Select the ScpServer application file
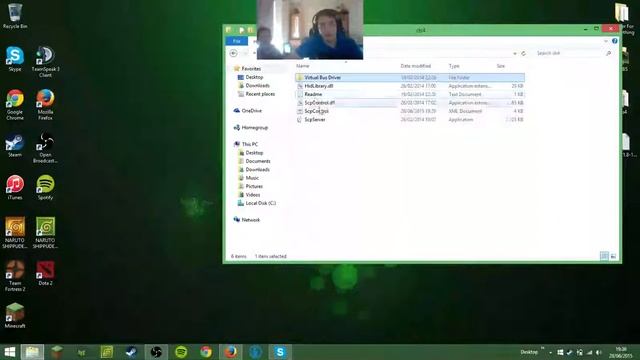This screenshot has width=640, height=360. (x=410, y=120)
